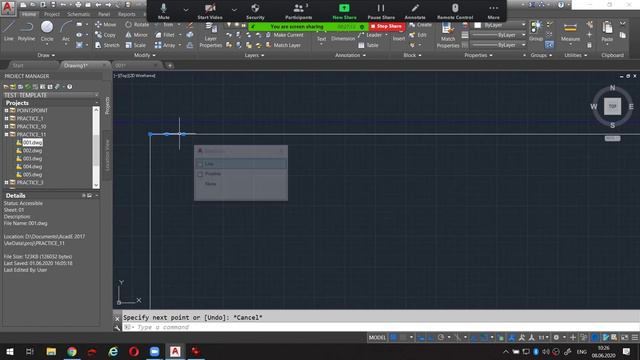Viewport: 640px width, 360px height.
Task: Activate the Rotate tool
Action: (x=137, y=24)
